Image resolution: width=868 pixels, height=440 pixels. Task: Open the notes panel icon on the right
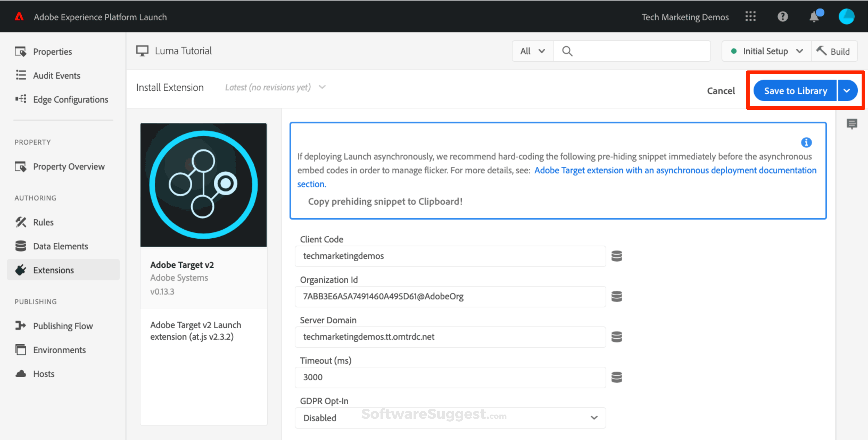852,124
